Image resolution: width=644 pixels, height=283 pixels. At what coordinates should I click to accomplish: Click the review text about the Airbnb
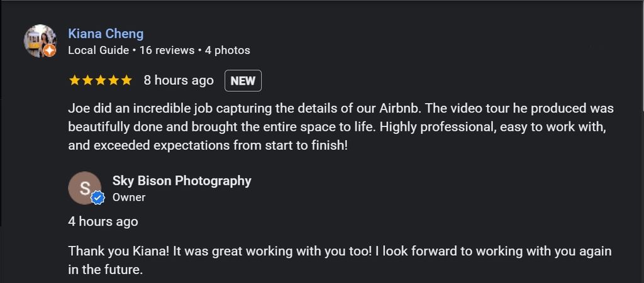[340, 126]
